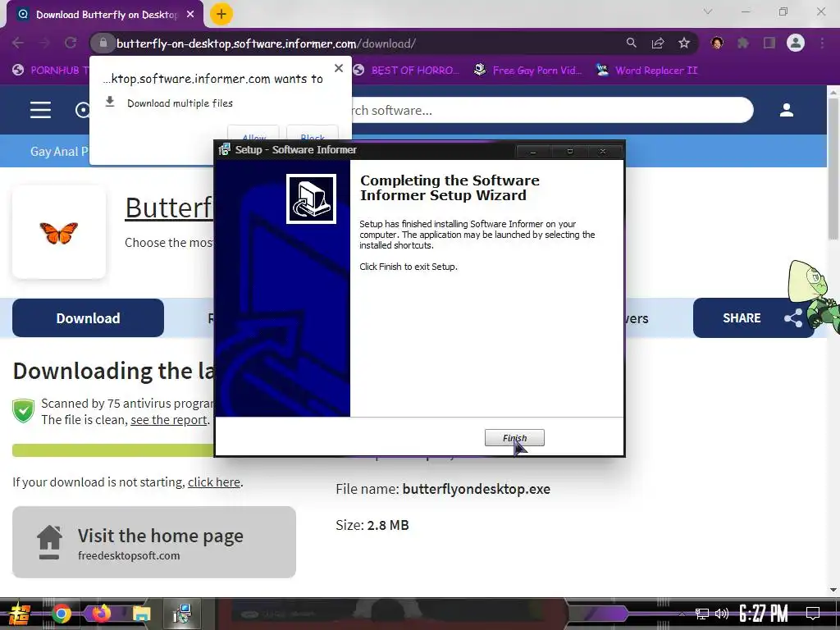Open Chrome from the taskbar

point(62,614)
